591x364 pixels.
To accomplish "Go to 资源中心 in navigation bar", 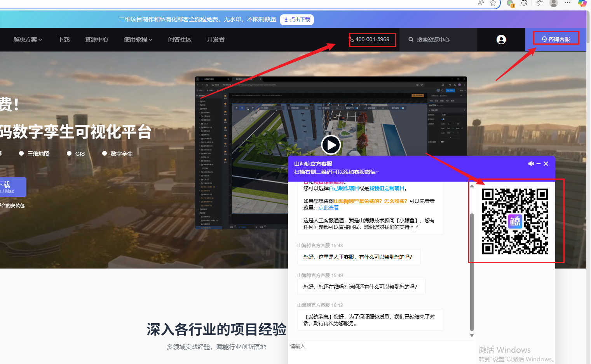I will [x=97, y=40].
